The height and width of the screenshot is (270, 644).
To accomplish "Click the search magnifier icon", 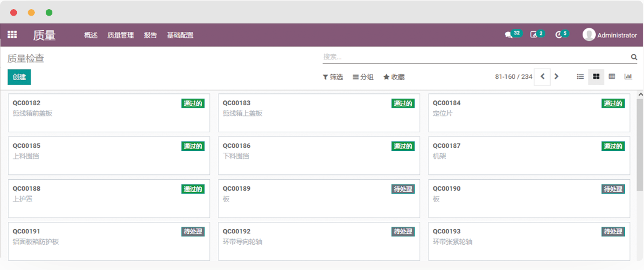I will pos(634,57).
